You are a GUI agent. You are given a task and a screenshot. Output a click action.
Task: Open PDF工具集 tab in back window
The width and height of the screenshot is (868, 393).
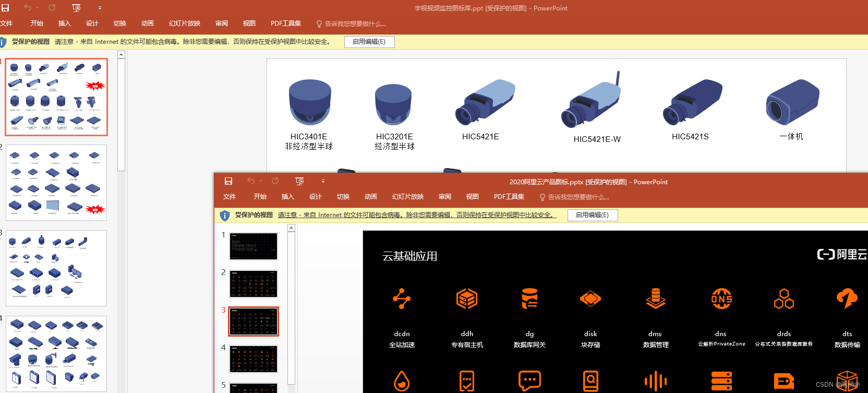[286, 23]
